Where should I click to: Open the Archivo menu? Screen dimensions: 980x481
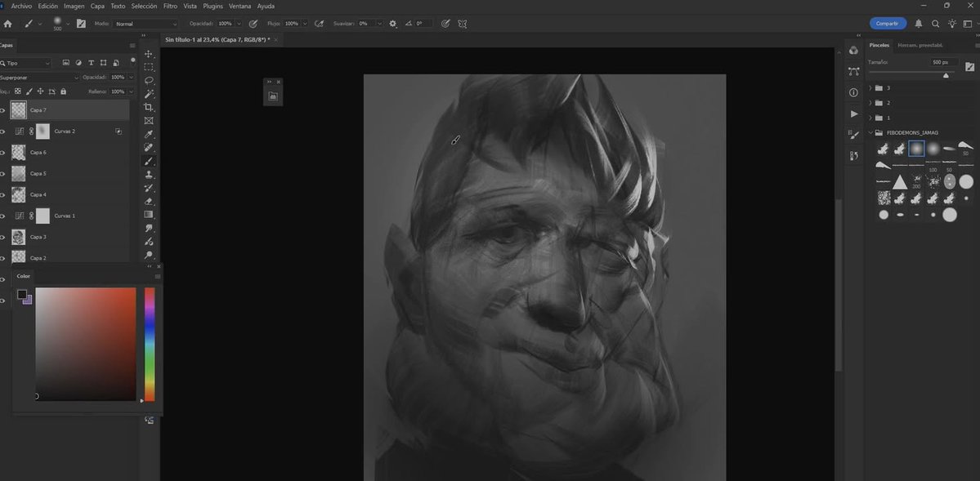click(21, 7)
